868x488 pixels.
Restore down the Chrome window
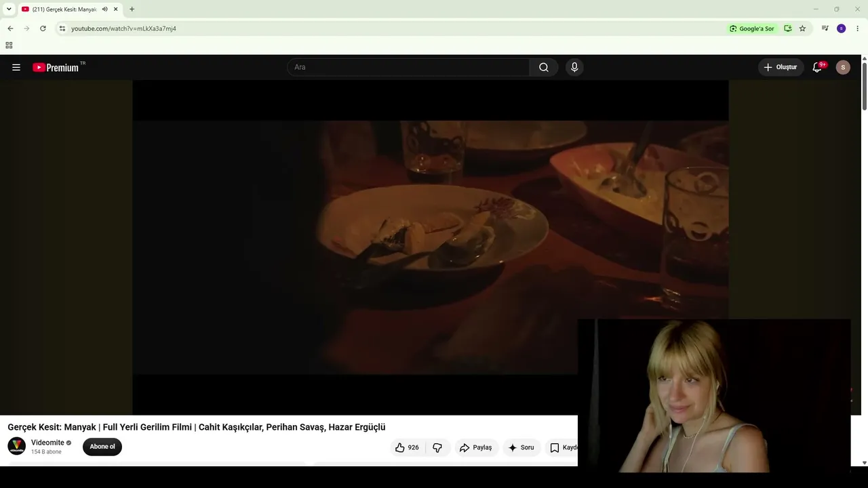click(837, 9)
